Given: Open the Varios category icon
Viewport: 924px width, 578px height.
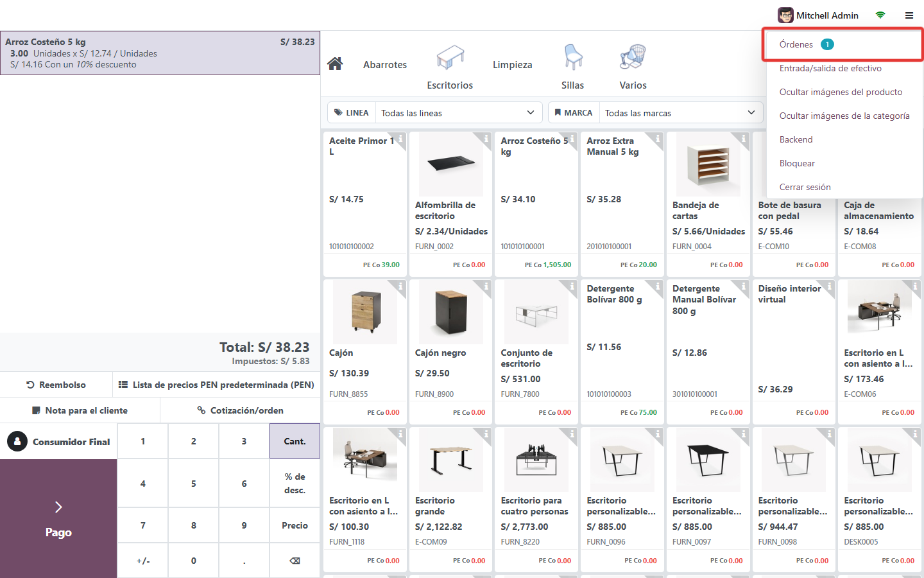Looking at the screenshot, I should tap(633, 57).
